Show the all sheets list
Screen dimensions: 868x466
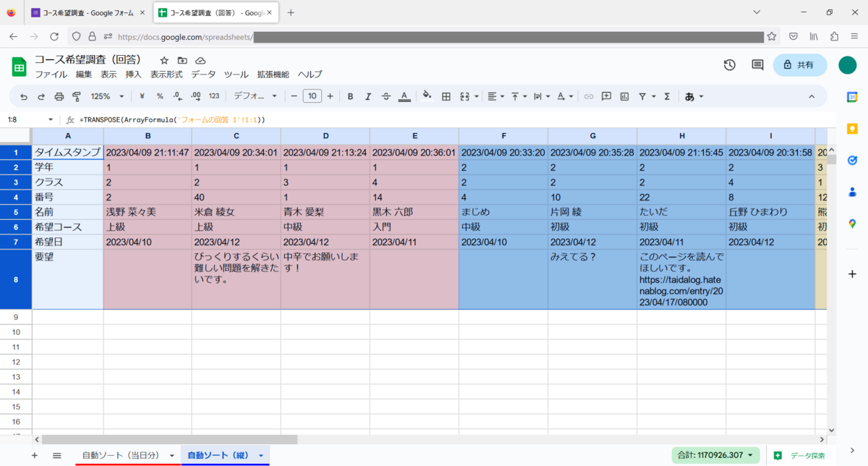click(56, 455)
